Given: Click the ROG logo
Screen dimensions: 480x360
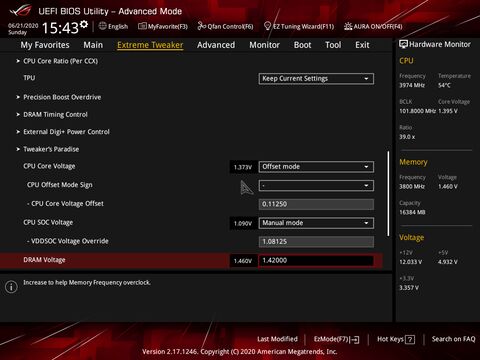Looking at the screenshot, I should [x=21, y=11].
